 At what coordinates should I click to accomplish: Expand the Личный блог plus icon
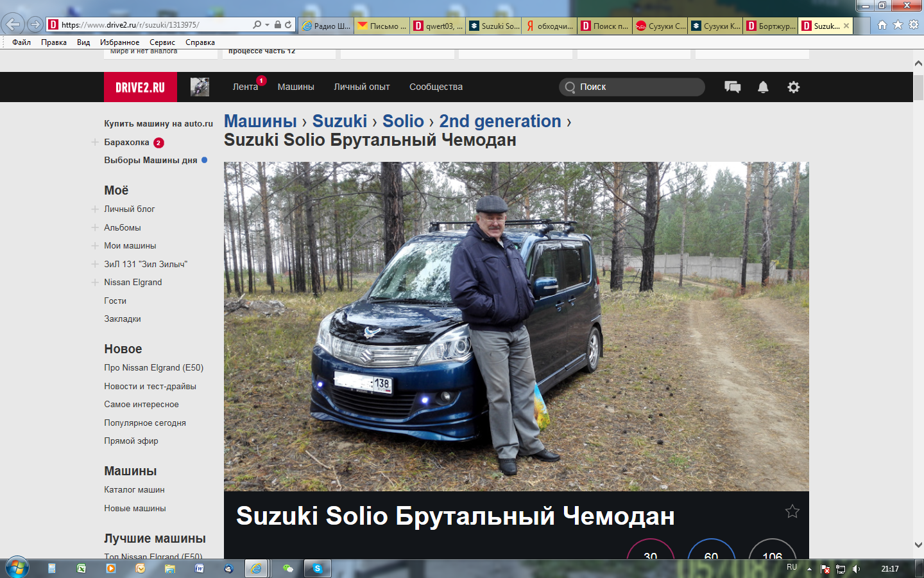95,209
